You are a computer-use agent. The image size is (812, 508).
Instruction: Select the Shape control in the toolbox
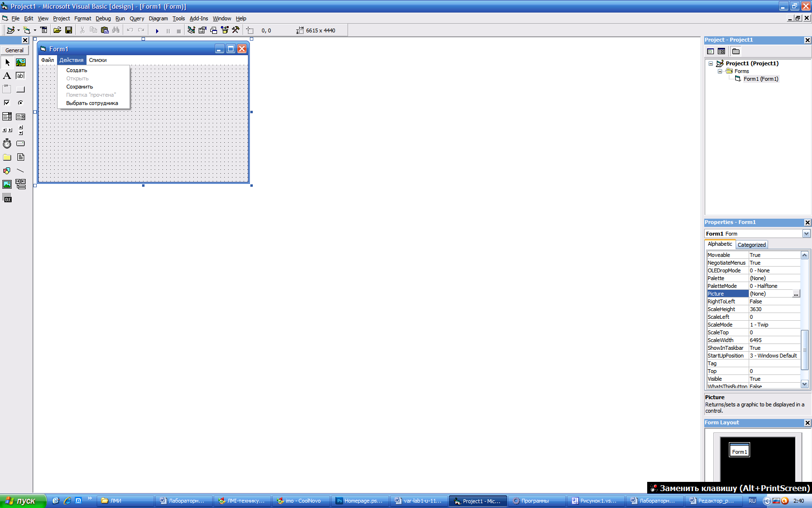point(7,171)
